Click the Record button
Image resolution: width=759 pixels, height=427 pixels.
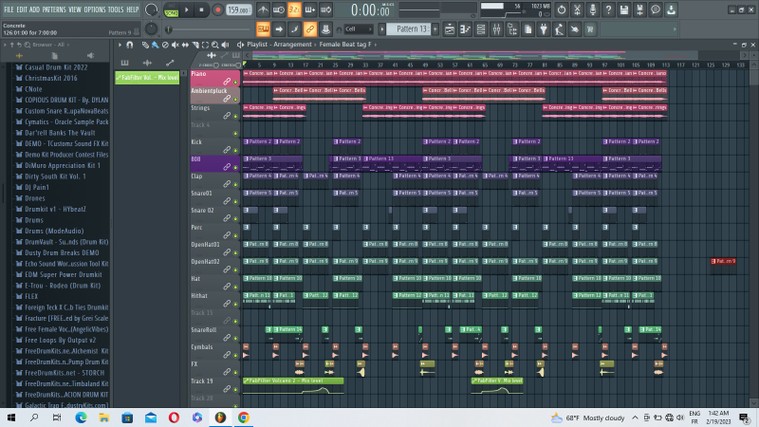[x=218, y=10]
